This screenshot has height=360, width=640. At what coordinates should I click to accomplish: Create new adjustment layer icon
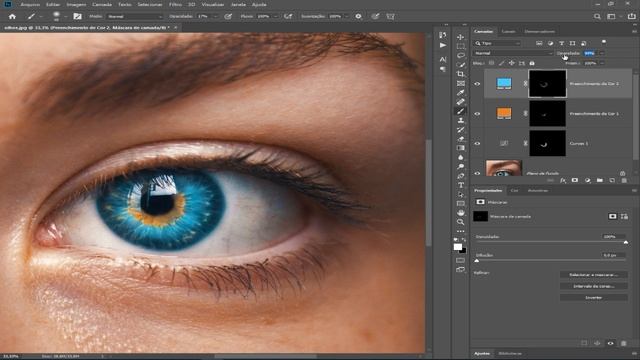pos(587,180)
